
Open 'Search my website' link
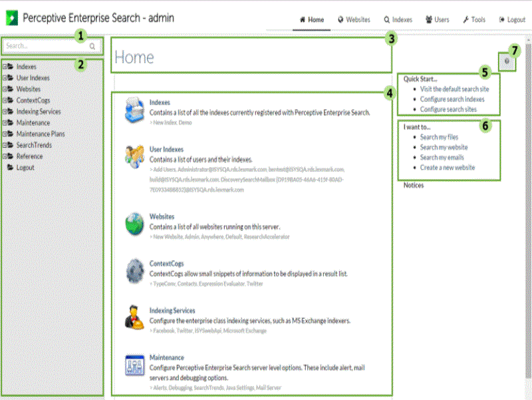coord(444,147)
